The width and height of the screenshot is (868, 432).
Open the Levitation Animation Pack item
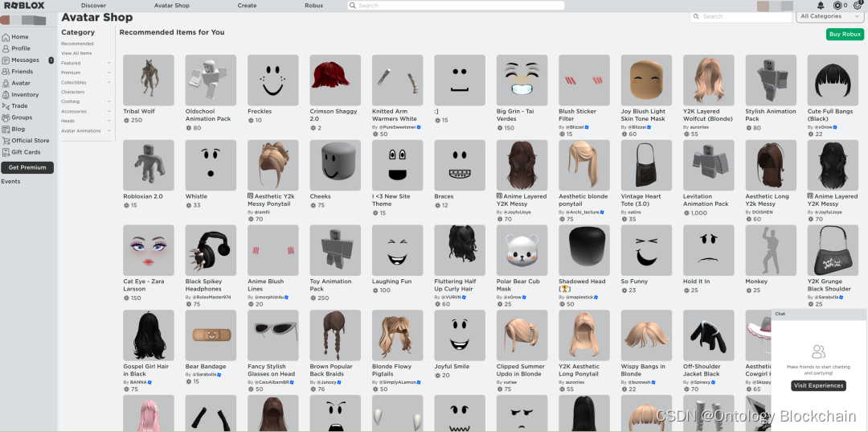(709, 165)
